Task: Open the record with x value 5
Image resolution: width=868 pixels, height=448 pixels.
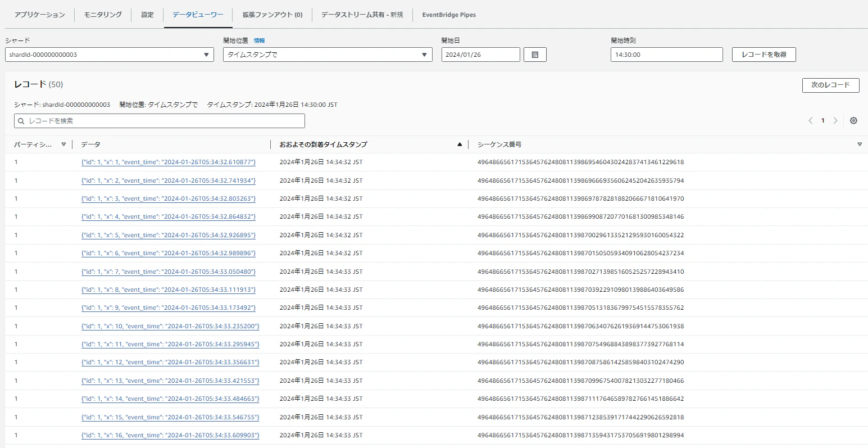Action: click(x=169, y=235)
